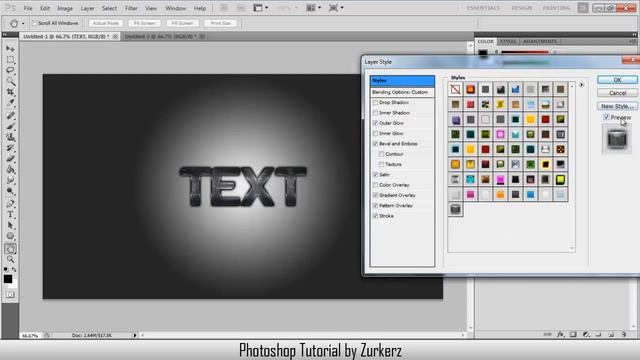Select the Rectangular Marquee tool
Viewport: 640px width, 360px height.
(10, 60)
